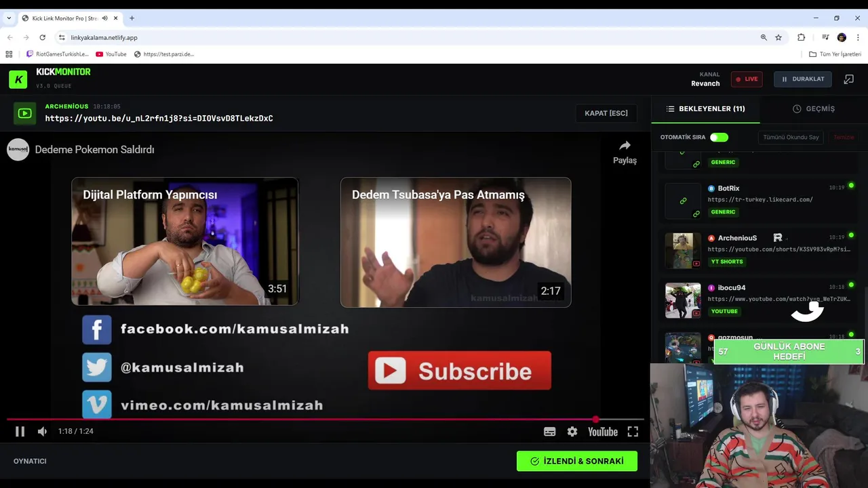Image resolution: width=868 pixels, height=488 pixels.
Task: Open a new browser tab
Action: 132,18
